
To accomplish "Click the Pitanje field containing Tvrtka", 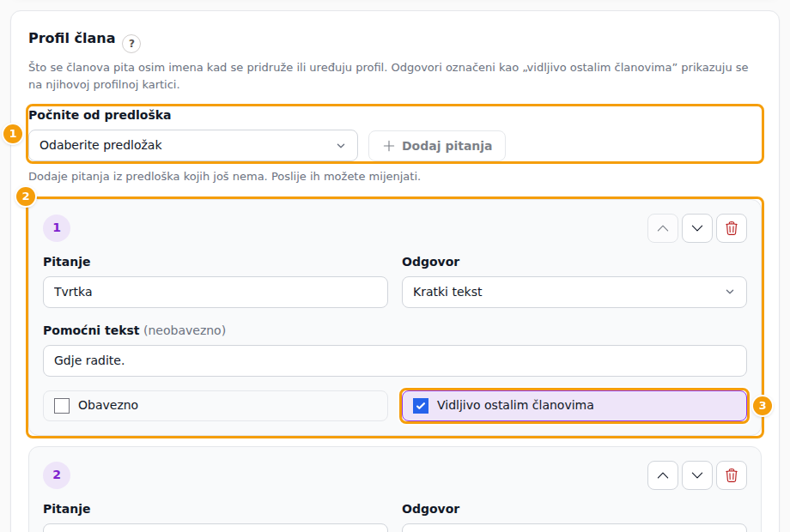I will (216, 292).
